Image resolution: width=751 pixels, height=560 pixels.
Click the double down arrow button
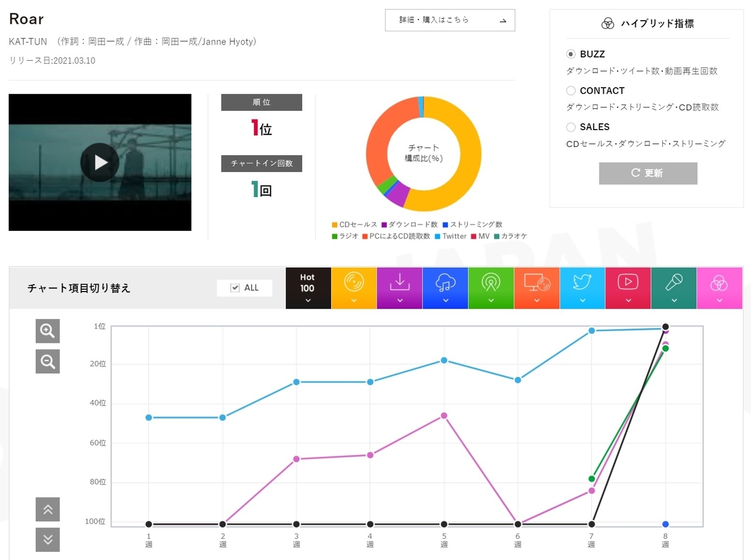coord(48,539)
